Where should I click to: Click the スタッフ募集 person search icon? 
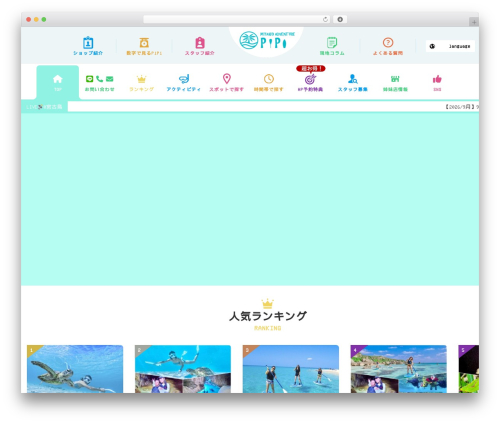[x=353, y=79]
